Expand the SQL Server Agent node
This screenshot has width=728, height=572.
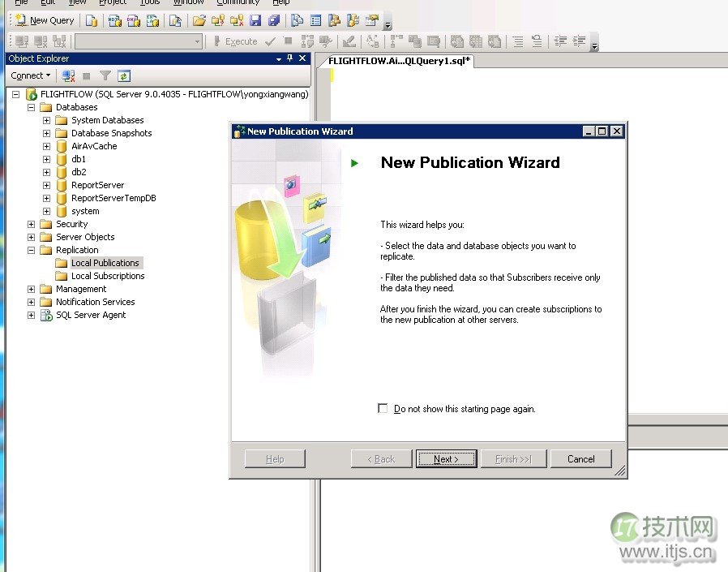(x=31, y=316)
